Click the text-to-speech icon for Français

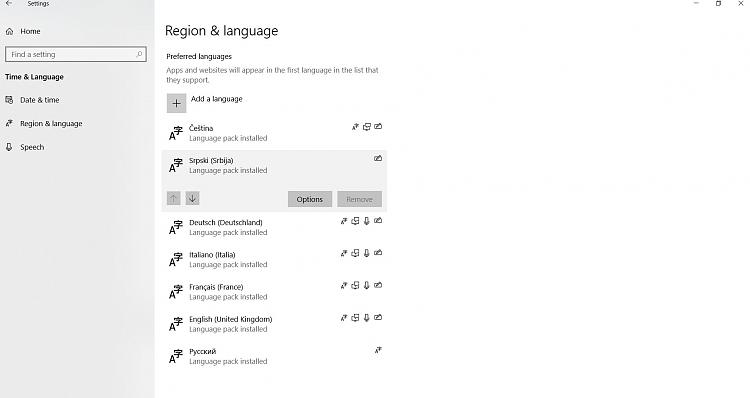pos(355,286)
